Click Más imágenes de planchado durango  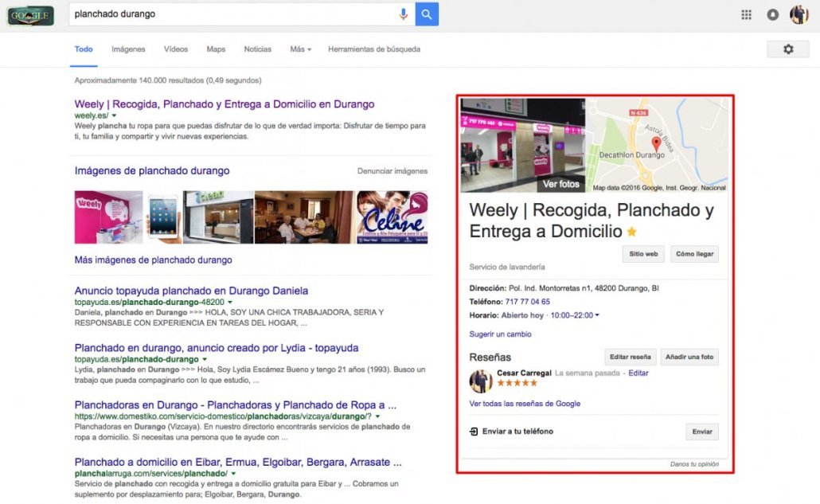(153, 260)
